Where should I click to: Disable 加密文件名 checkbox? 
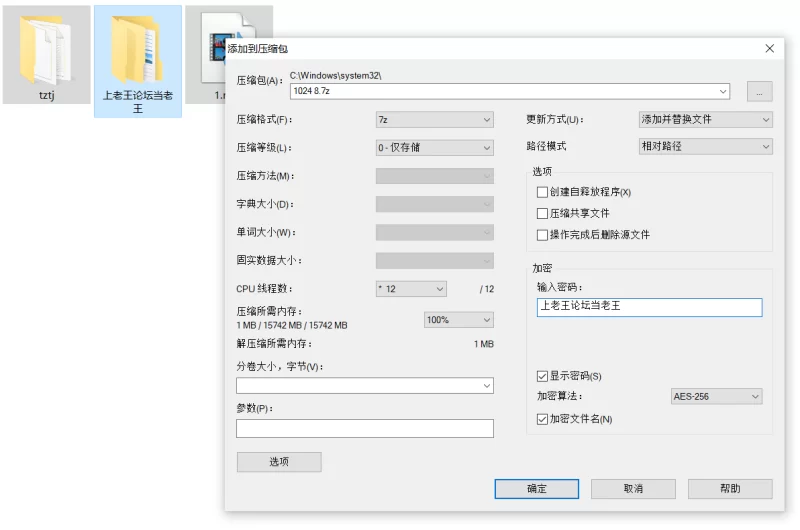[542, 419]
